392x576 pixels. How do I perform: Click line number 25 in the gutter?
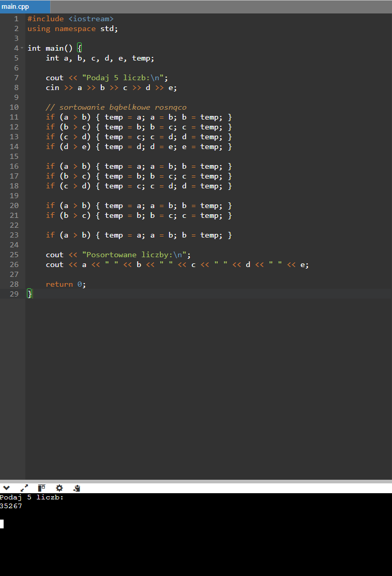click(14, 255)
